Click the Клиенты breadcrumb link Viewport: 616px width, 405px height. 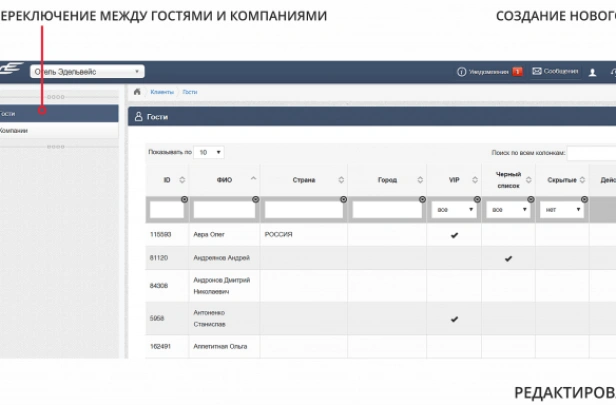pyautogui.click(x=162, y=91)
